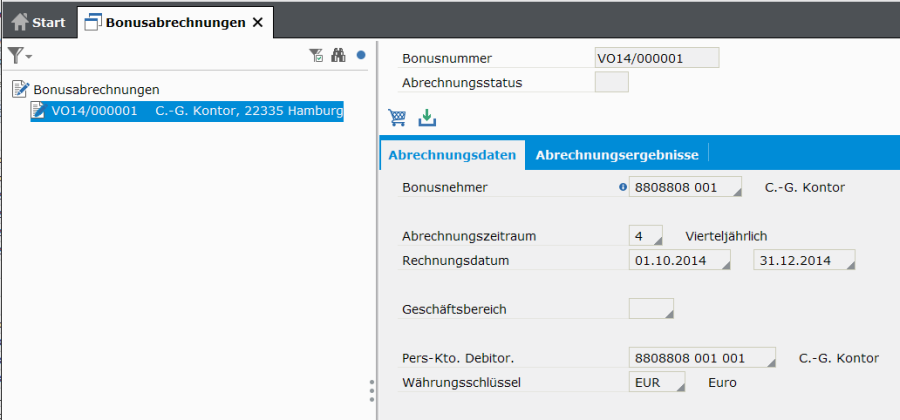Click the Geschäftsbereich field
Viewport: 900px width, 420px height.
(x=650, y=309)
